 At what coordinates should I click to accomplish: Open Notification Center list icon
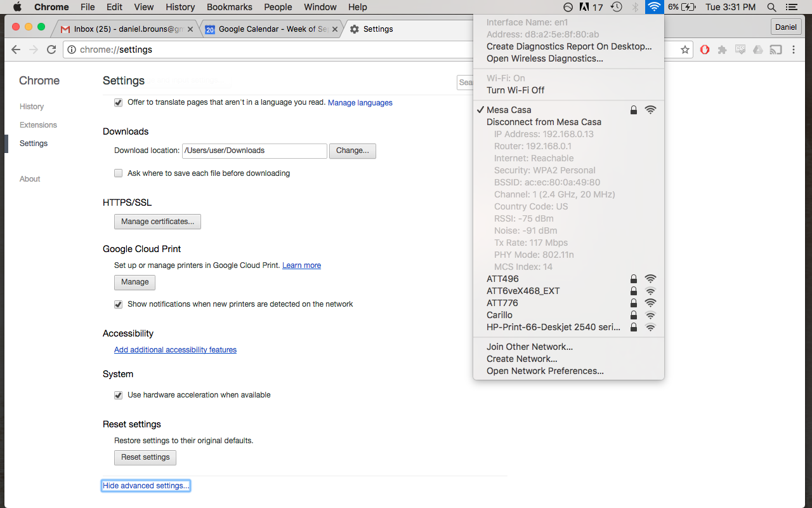point(791,7)
